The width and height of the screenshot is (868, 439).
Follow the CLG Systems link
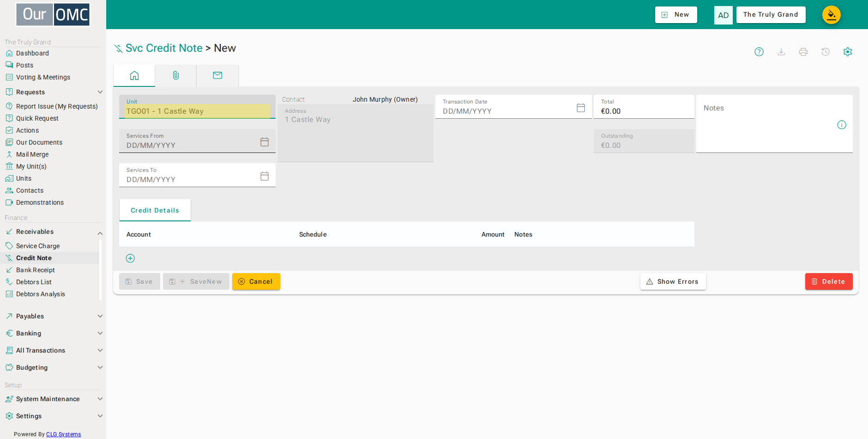point(63,434)
